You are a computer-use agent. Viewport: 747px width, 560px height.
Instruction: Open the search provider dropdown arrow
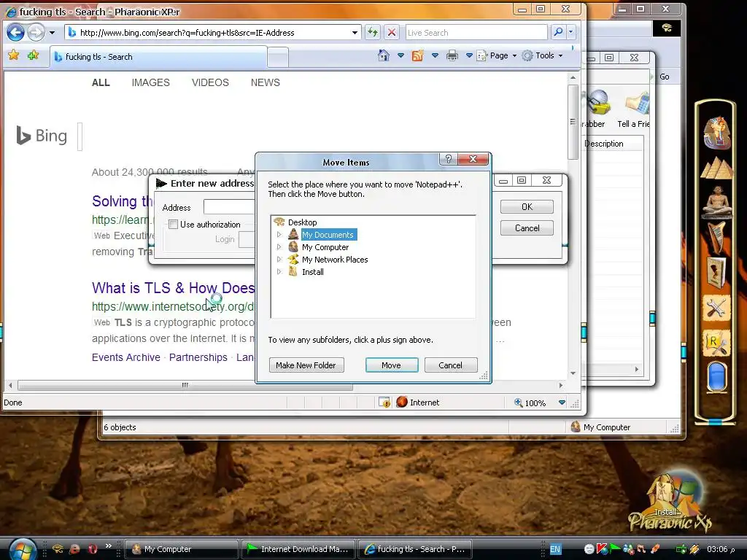[x=570, y=32]
